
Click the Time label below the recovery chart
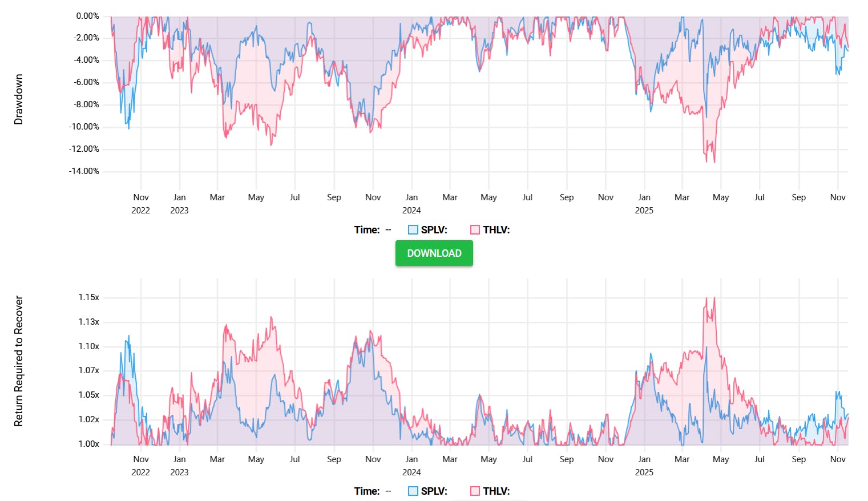367,491
